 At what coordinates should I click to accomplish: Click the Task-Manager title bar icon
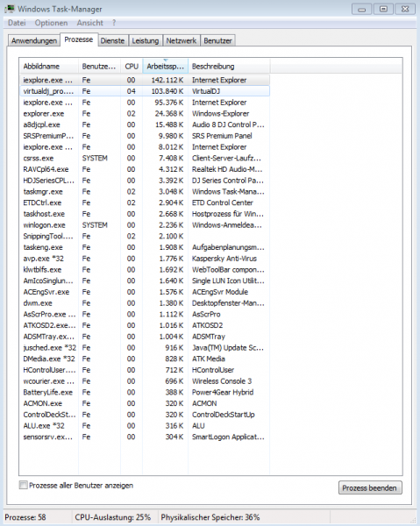[10, 9]
